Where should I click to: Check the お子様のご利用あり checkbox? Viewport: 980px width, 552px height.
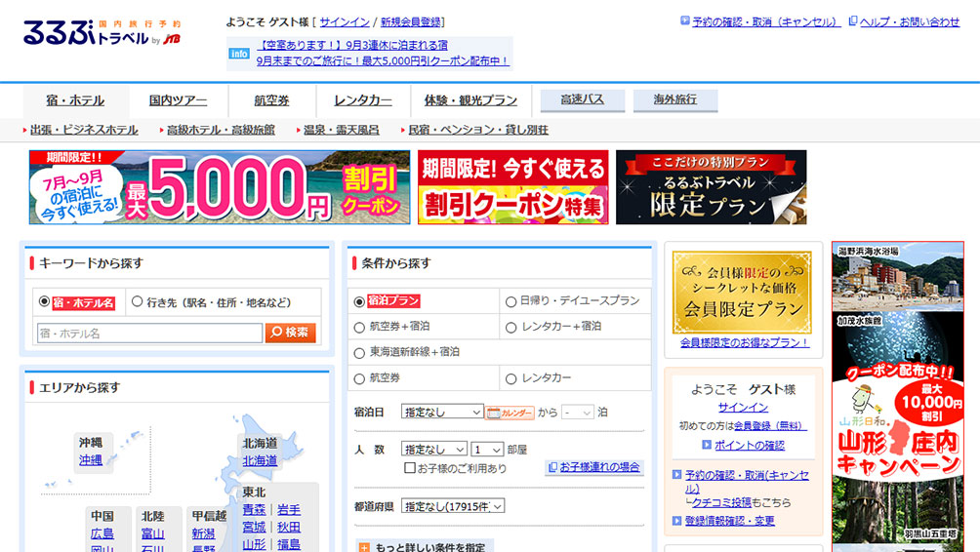(x=410, y=468)
